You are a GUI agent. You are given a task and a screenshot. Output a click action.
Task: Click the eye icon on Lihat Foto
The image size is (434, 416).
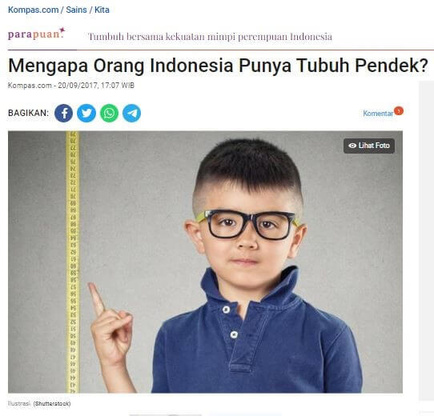[352, 146]
